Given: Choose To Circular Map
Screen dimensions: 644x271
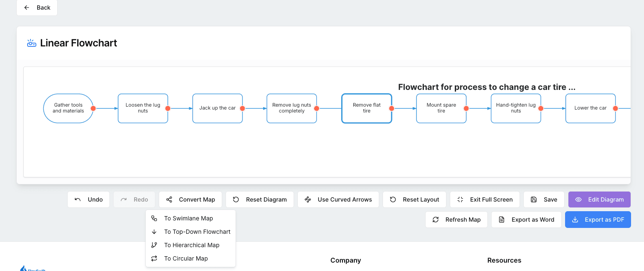Looking at the screenshot, I should [190, 258].
